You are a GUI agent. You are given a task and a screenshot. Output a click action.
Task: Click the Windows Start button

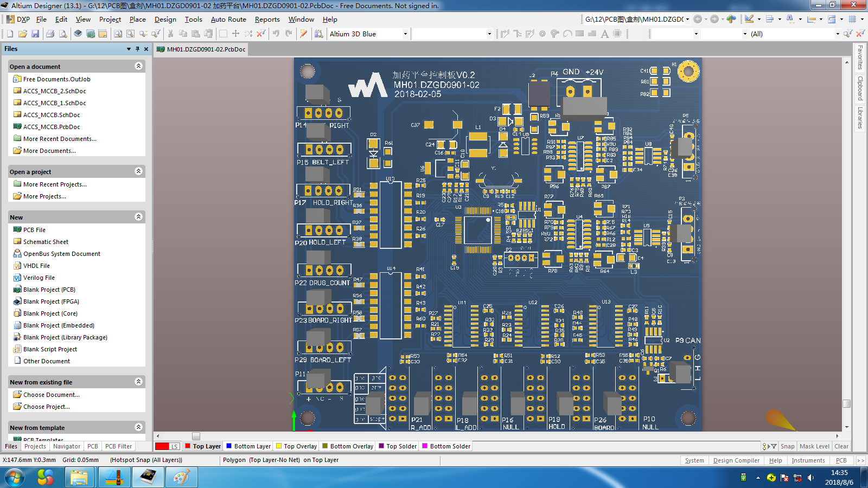15,478
